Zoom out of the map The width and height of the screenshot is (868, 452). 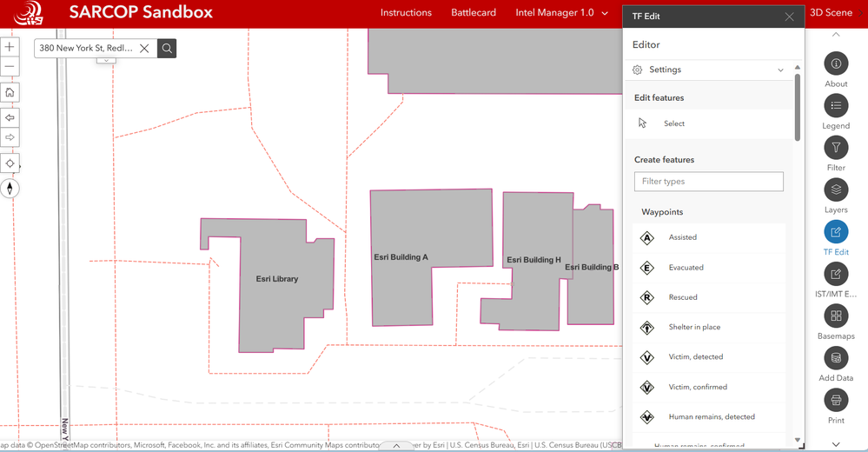coord(10,66)
